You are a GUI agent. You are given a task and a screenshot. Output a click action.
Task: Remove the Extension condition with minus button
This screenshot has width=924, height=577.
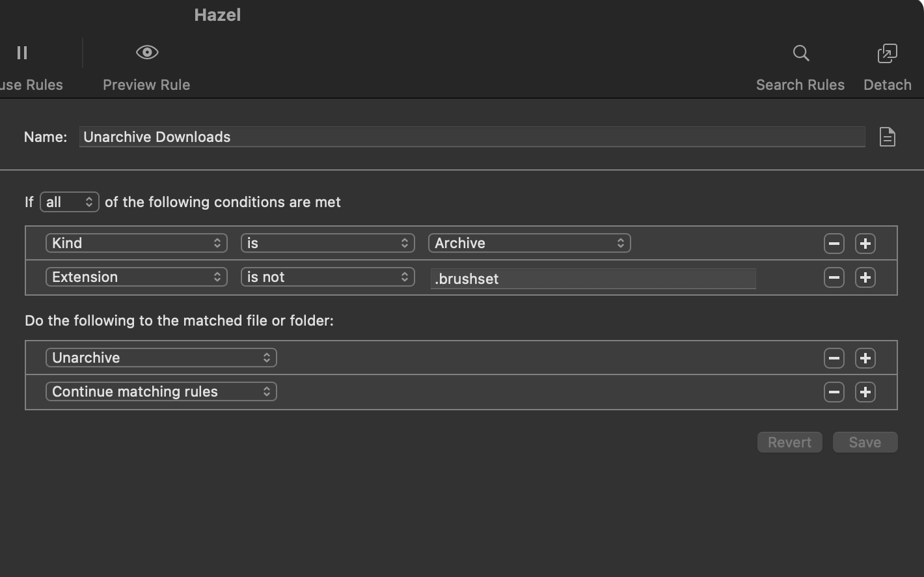tap(834, 277)
